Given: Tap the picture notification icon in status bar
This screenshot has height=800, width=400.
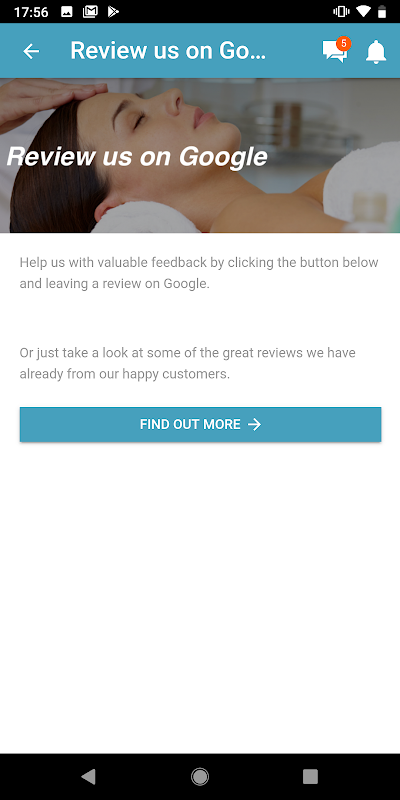Looking at the screenshot, I should [x=67, y=12].
